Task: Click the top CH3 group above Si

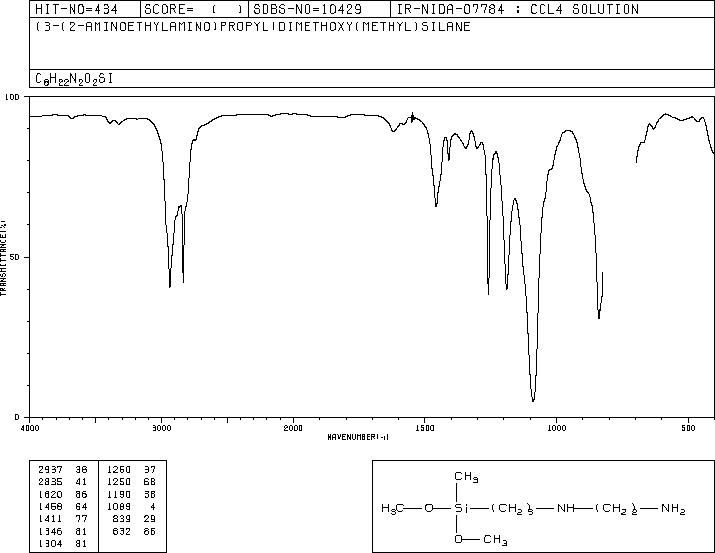Action: 466,477
